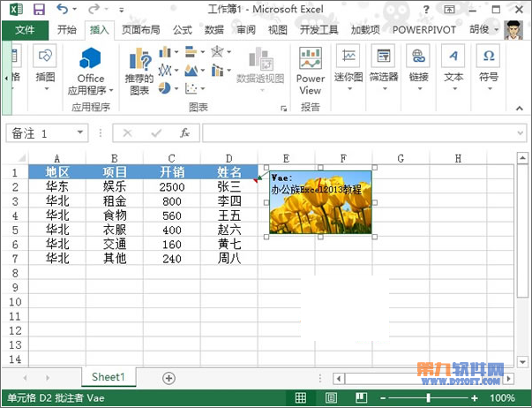
Task: Open the 插图 illustrations group
Action: pos(45,68)
